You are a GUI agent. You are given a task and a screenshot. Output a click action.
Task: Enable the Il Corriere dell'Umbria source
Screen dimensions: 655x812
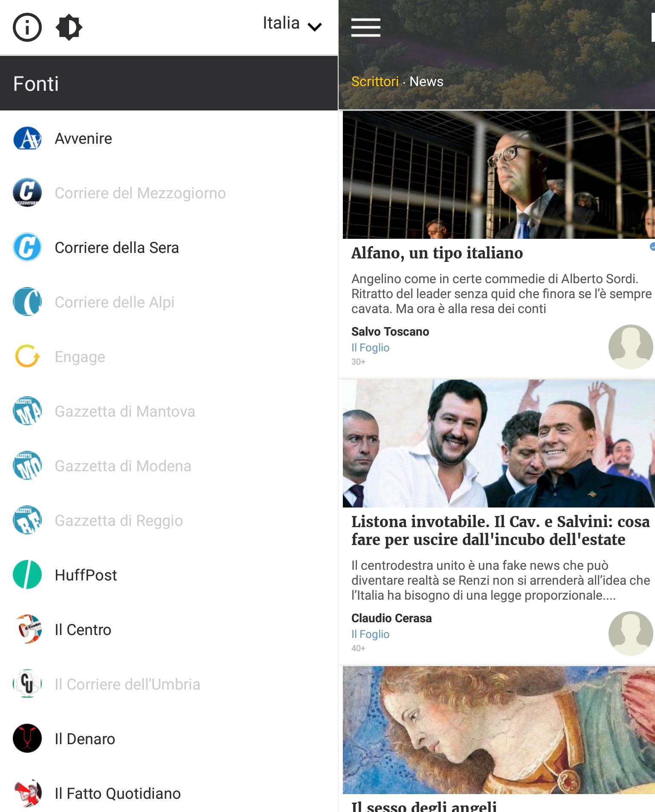169,684
